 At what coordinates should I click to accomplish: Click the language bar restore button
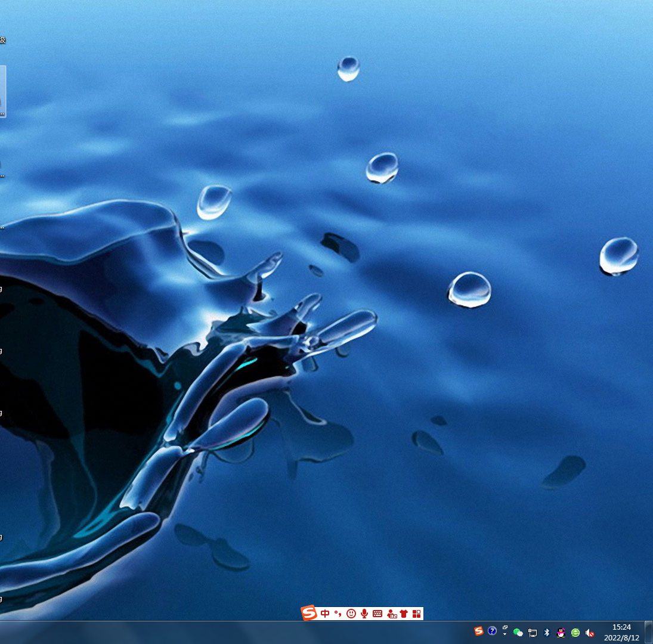coord(505,627)
